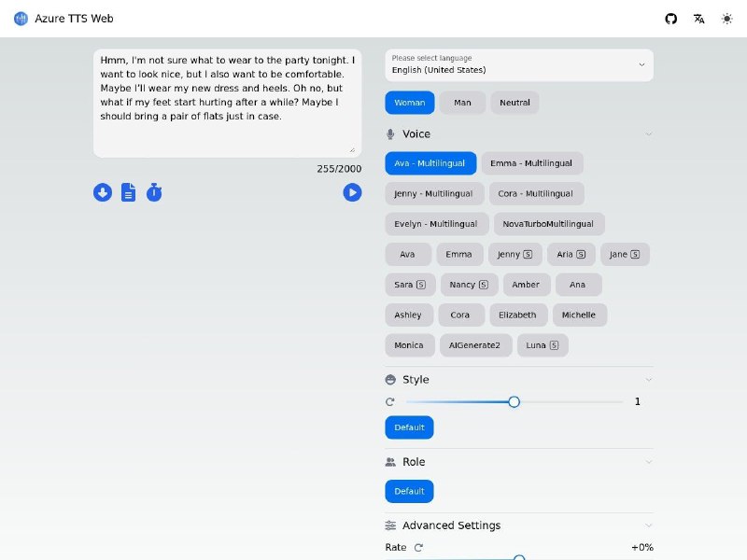Collapse the Voice section chevron
This screenshot has height=560, width=747.
pyautogui.click(x=648, y=134)
